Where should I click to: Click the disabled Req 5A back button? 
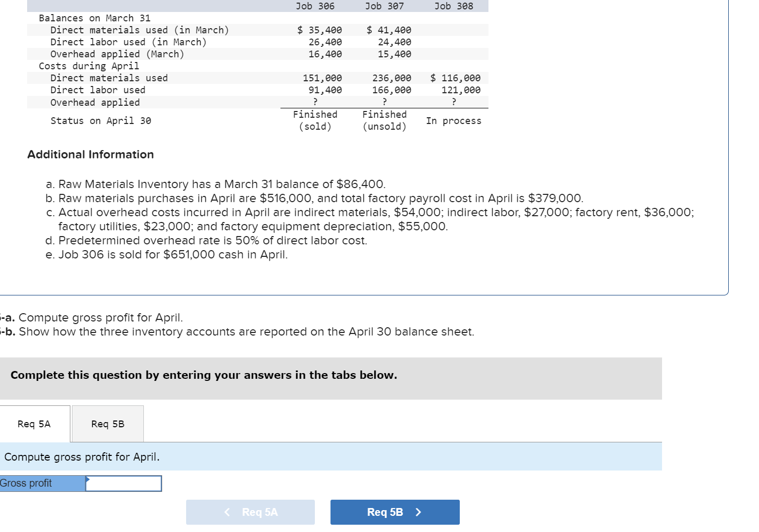click(x=251, y=512)
